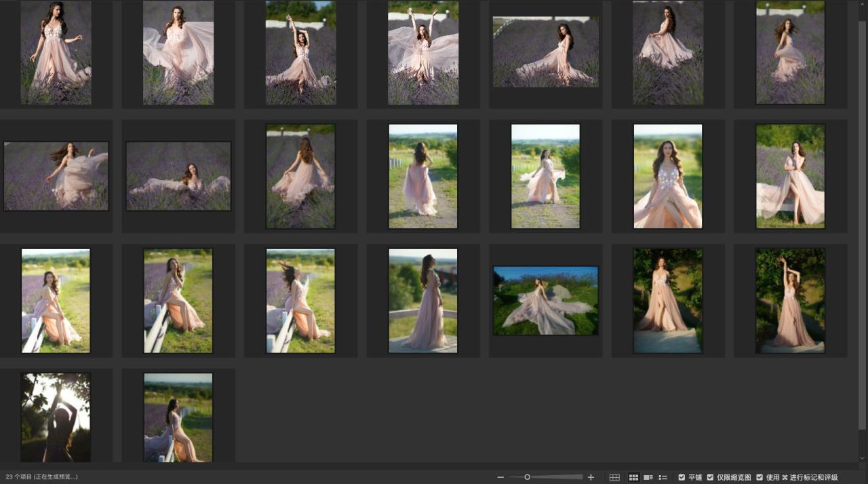This screenshot has width=868, height=484.
Task: Click the thumbnail size slider handle
Action: tap(527, 477)
